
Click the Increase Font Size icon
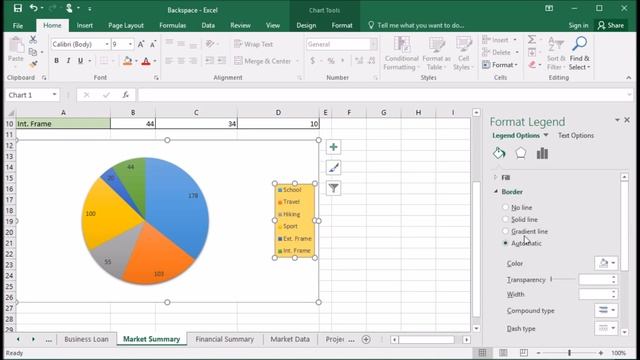(x=141, y=44)
